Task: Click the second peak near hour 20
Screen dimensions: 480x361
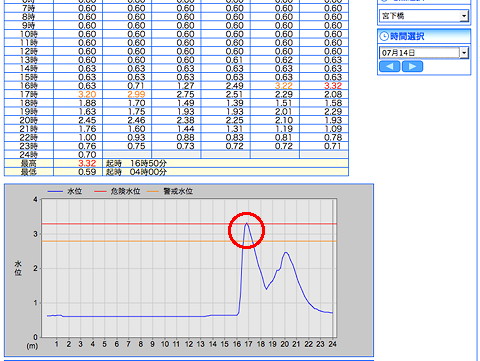Action: coord(286,253)
